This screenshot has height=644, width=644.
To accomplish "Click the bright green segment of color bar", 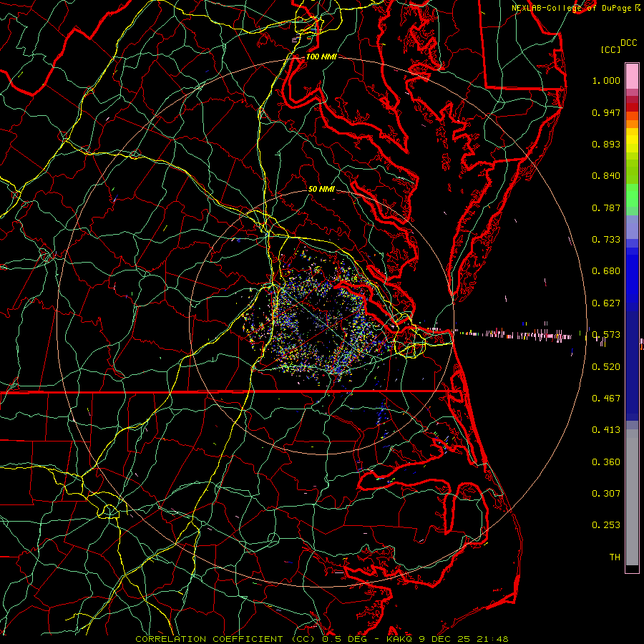I will (632, 195).
